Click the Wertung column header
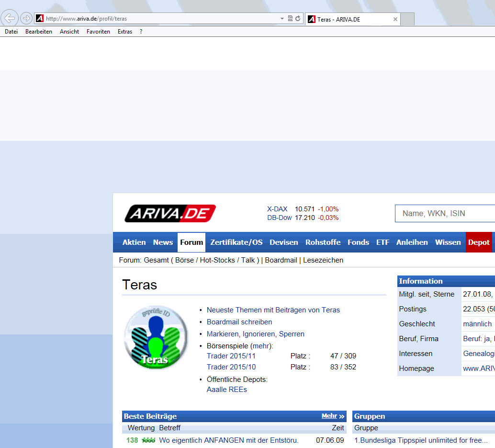495x448 pixels. pos(141,428)
